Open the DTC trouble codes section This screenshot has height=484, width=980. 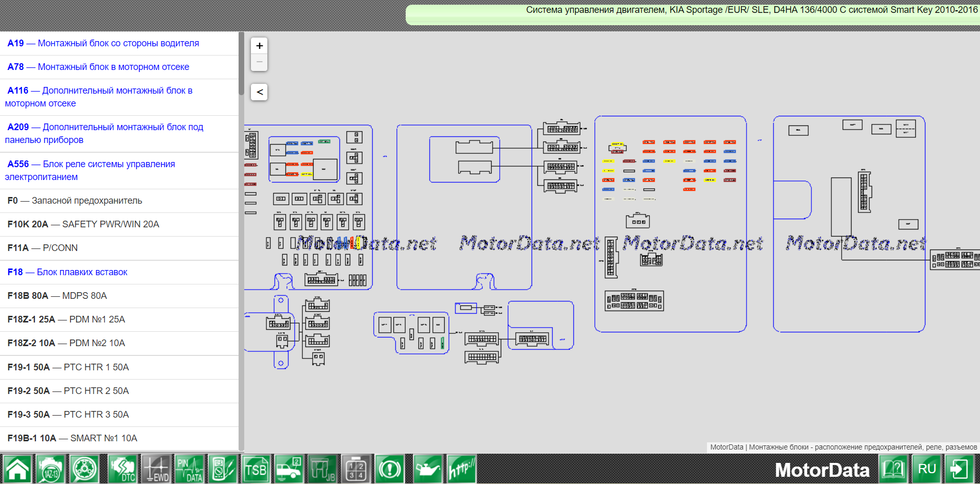pos(122,469)
